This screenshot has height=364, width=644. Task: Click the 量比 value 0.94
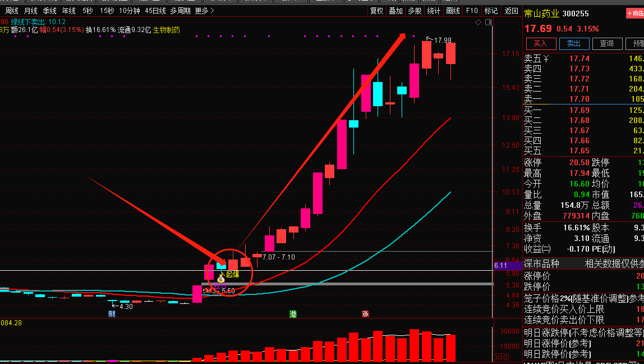(x=582, y=194)
